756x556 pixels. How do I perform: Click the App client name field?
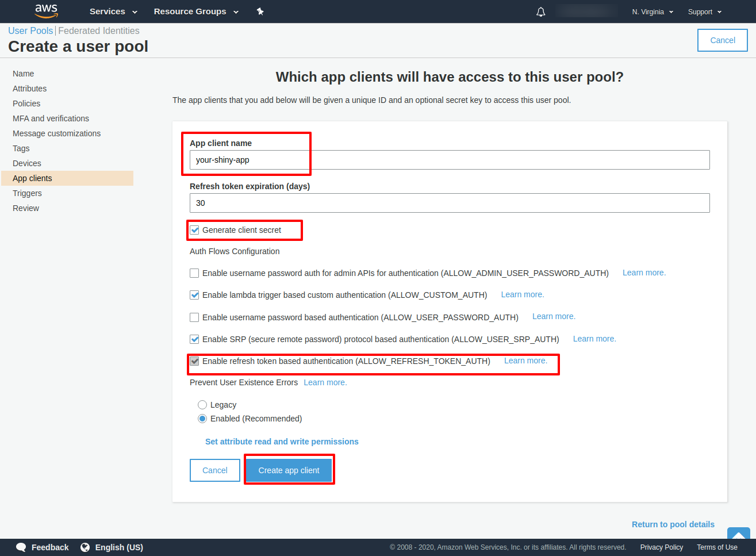point(449,160)
